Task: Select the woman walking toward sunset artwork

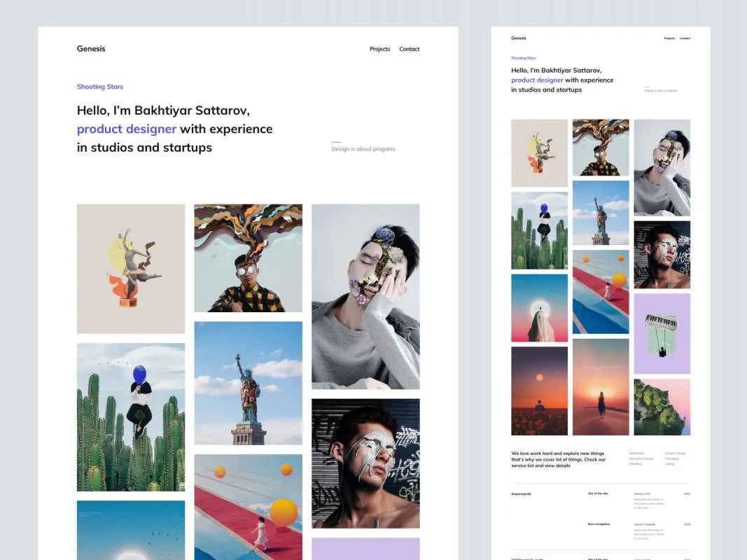Action: click(x=601, y=387)
